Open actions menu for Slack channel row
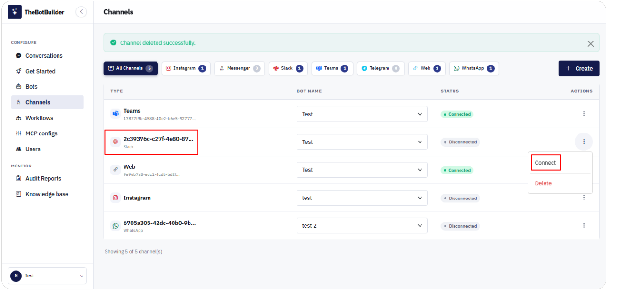This screenshot has width=644, height=290. pyautogui.click(x=584, y=141)
